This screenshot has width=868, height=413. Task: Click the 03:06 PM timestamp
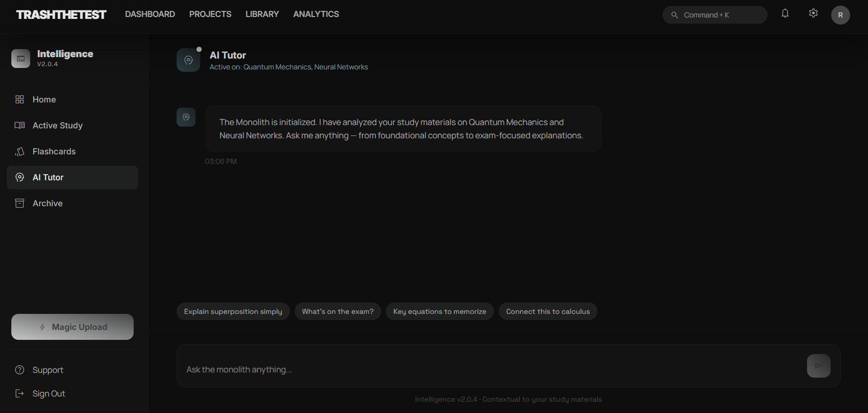coord(221,161)
